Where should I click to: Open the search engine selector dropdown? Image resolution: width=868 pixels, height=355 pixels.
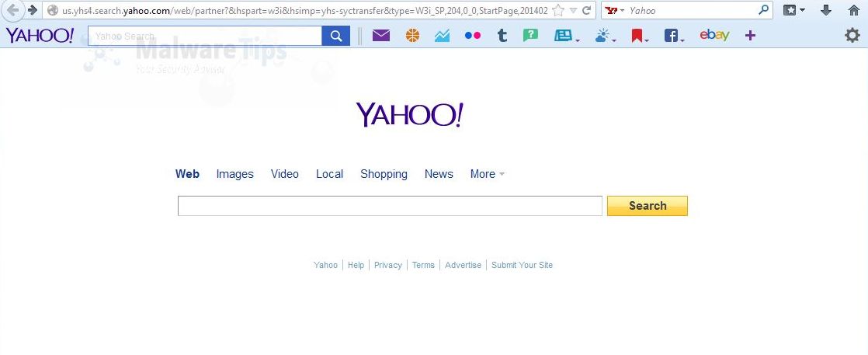[614, 11]
